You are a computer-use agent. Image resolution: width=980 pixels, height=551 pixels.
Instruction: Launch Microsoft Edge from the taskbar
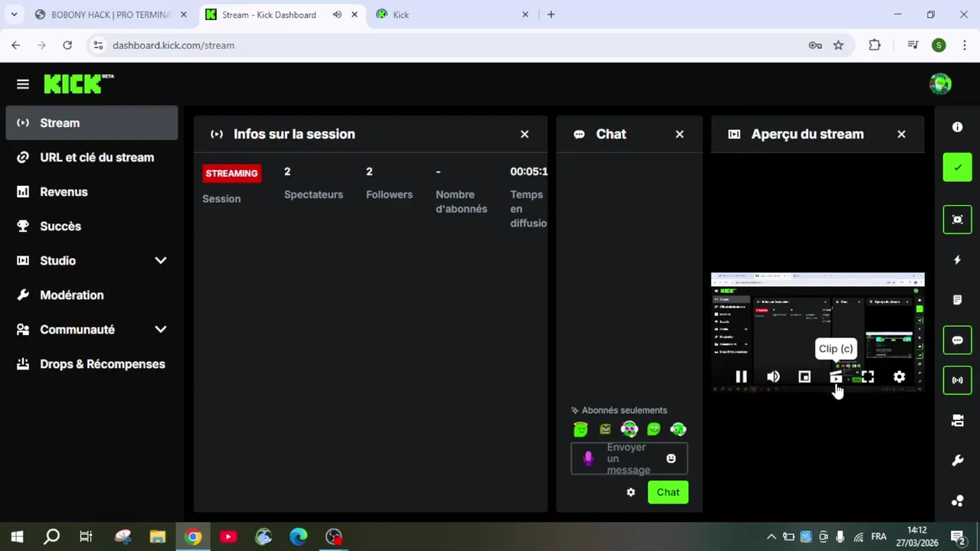(299, 536)
